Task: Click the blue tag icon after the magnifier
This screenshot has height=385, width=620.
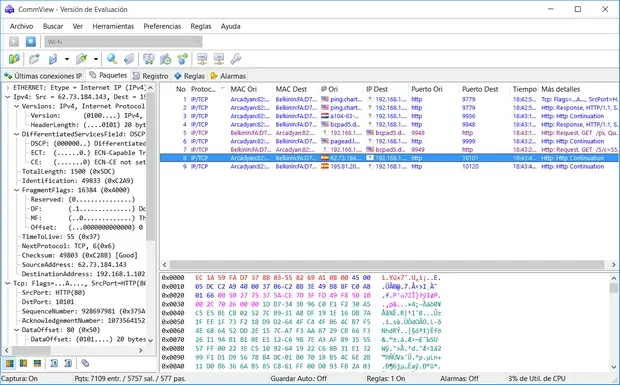Action: tap(129, 59)
